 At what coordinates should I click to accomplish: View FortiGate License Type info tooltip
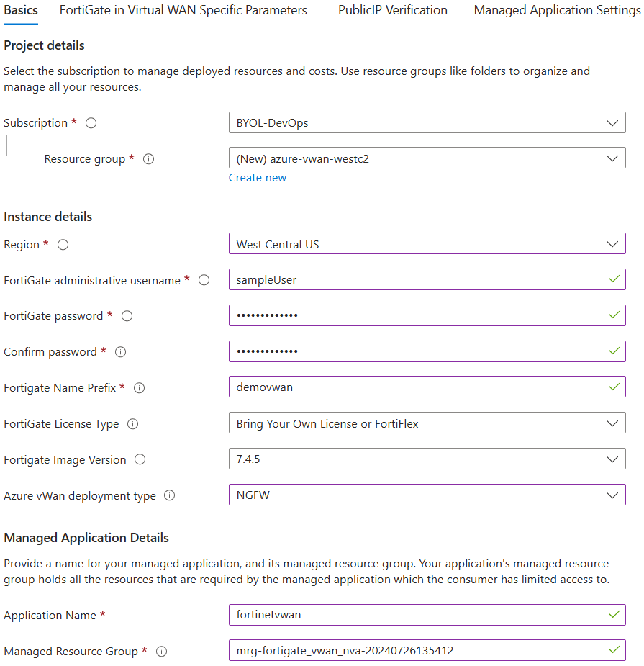point(132,424)
